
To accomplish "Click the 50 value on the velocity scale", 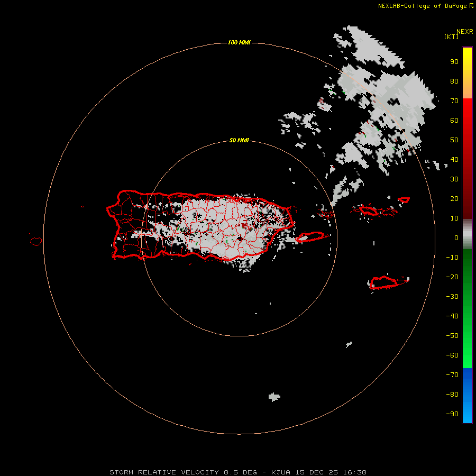I will tap(454, 140).
